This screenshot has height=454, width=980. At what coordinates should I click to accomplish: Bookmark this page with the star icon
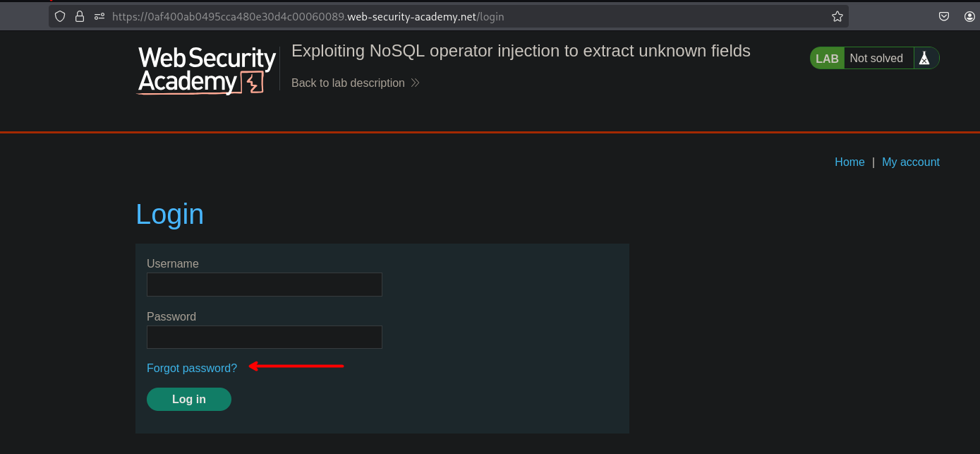837,16
